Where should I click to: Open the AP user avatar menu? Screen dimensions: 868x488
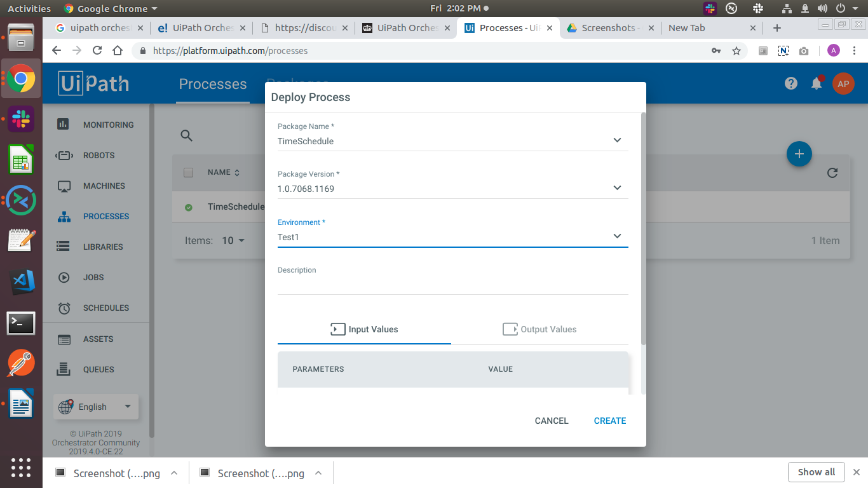point(843,83)
